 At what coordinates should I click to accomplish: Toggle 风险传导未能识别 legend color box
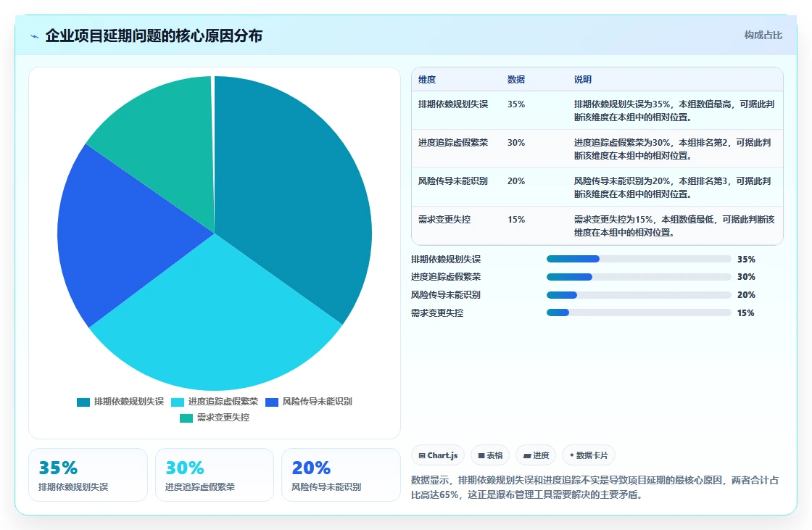[272, 402]
